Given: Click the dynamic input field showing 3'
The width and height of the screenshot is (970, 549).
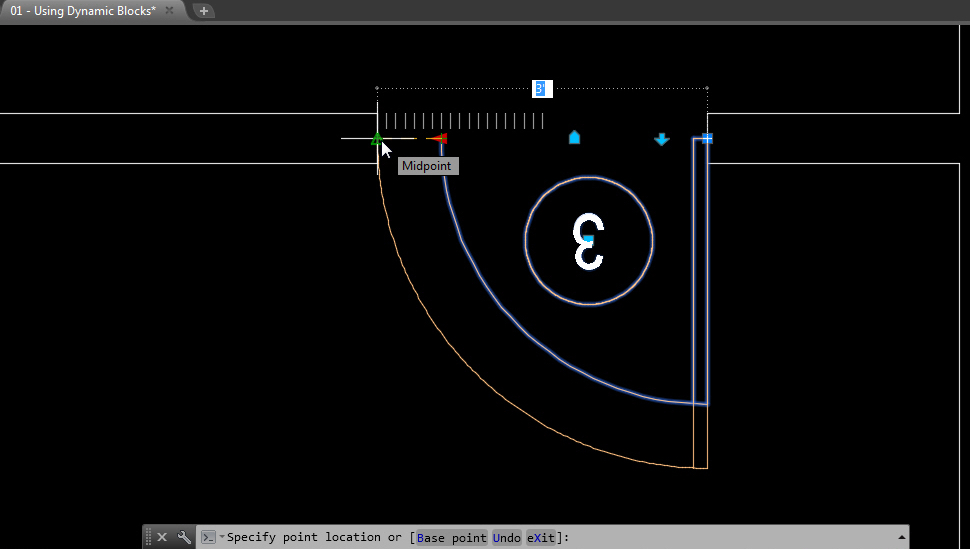Looking at the screenshot, I should pyautogui.click(x=542, y=89).
